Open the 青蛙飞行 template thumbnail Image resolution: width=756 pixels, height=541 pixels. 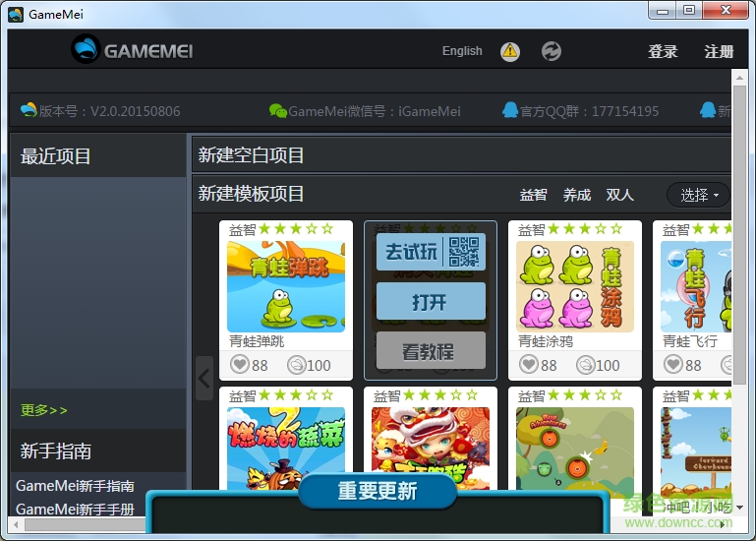coord(696,286)
